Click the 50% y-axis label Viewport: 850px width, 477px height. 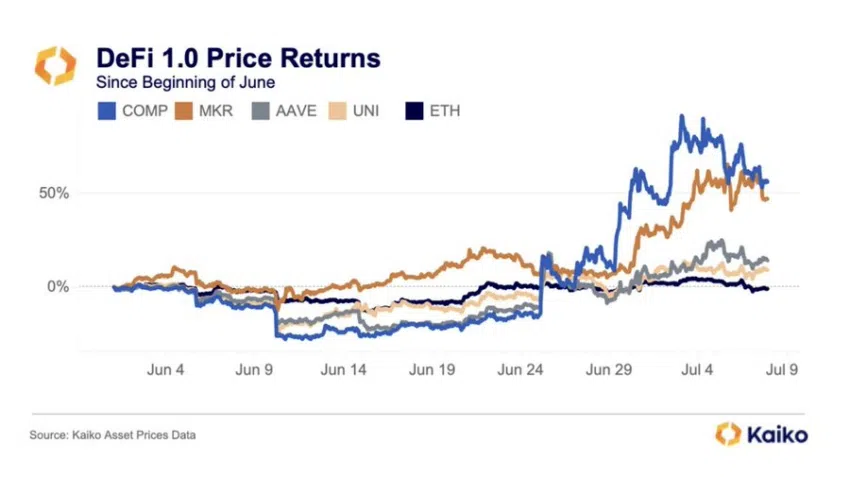click(54, 193)
